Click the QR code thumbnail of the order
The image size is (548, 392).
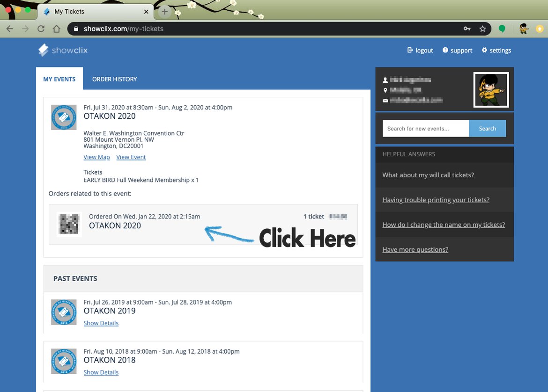[69, 224]
